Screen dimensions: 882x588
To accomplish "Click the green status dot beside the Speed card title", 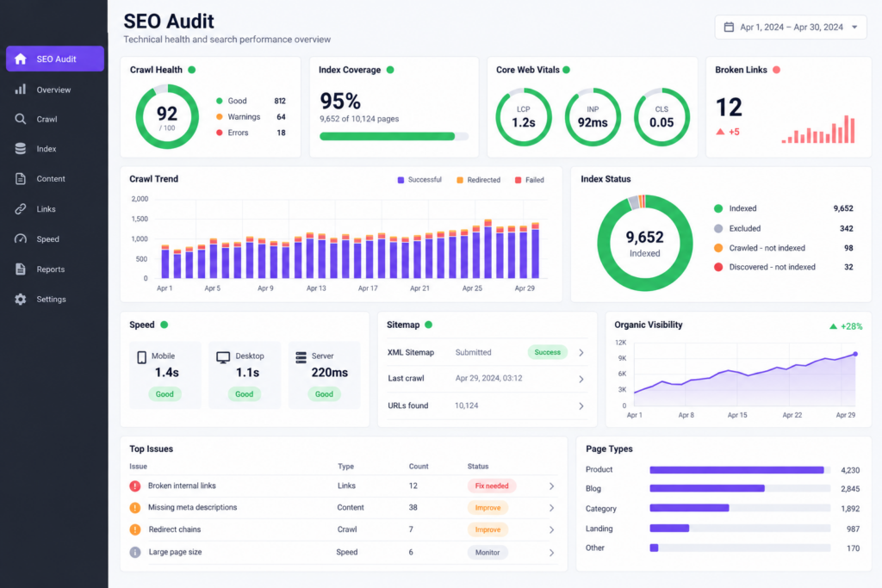I will tap(165, 325).
